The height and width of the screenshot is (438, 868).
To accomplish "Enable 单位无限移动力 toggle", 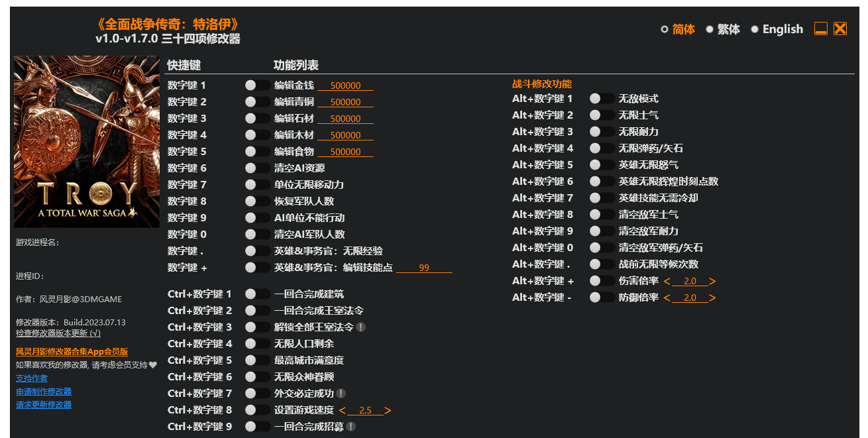I will [x=257, y=185].
